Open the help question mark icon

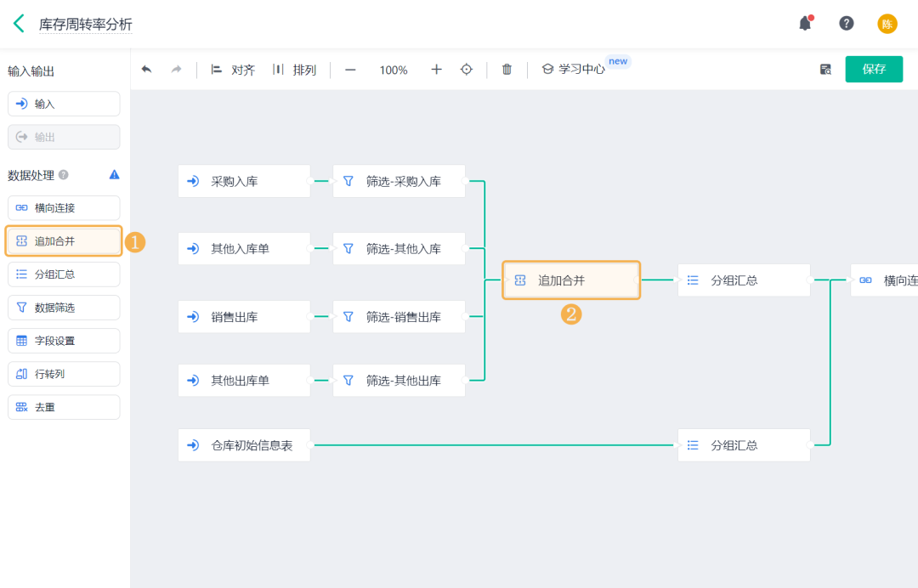847,24
